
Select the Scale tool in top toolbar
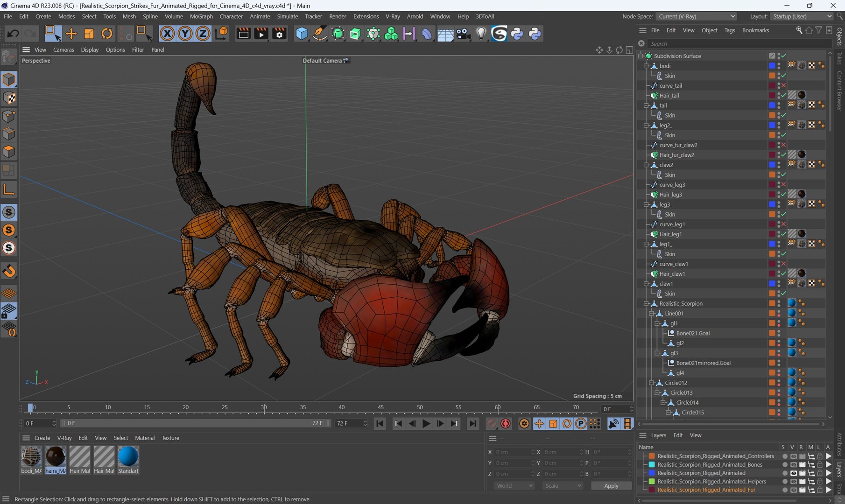point(89,34)
